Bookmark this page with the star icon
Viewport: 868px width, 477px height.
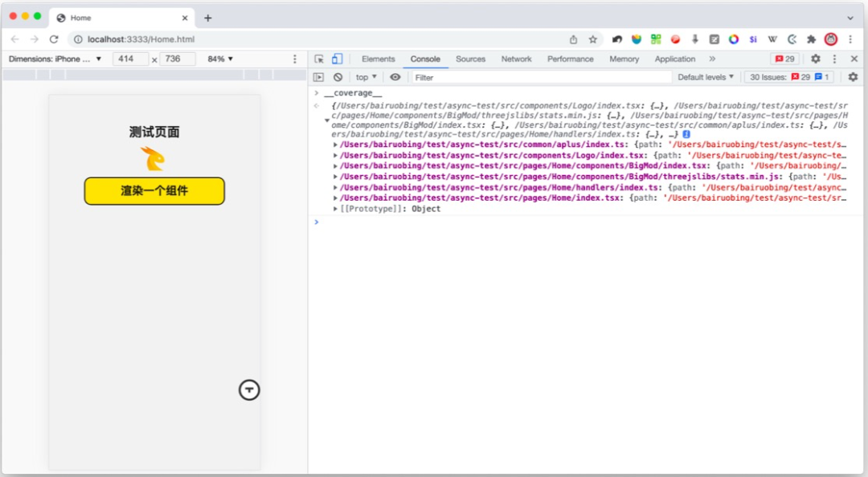tap(593, 39)
